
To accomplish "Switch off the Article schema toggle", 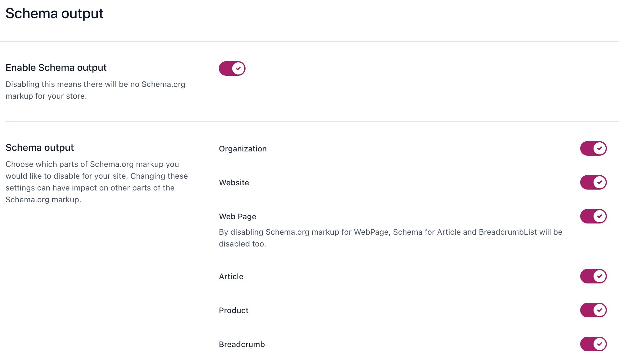I will pos(593,276).
